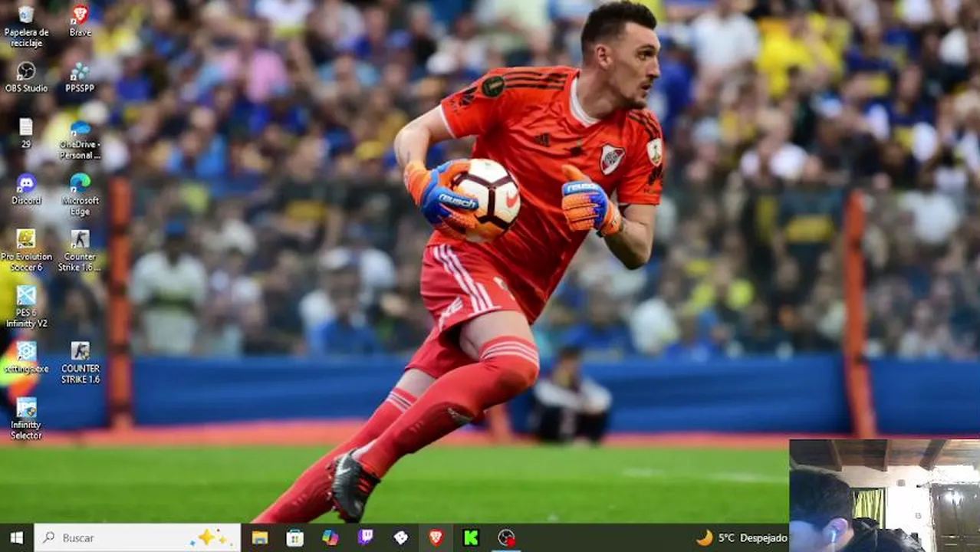Screen dimensions: 980x552
Task: Select the PPSSPP emulator shortcut
Action: click(80, 77)
